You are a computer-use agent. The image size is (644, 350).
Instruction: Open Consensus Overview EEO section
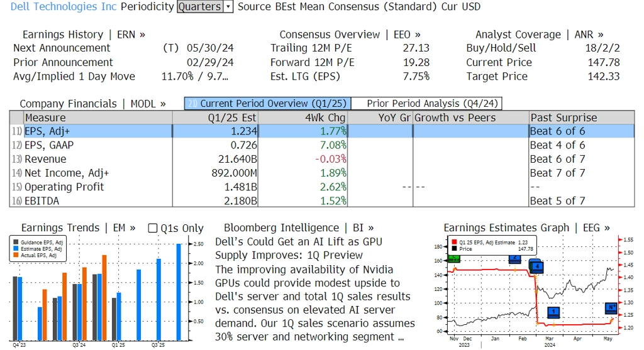(x=350, y=35)
